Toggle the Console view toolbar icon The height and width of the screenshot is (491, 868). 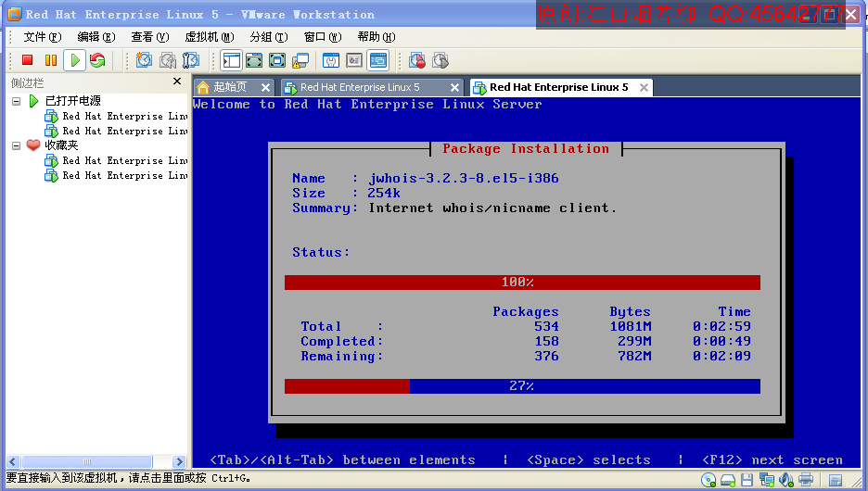coord(378,59)
